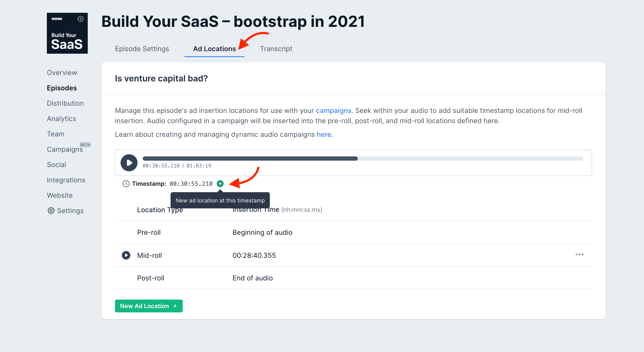The width and height of the screenshot is (644, 352).
Task: Click the Settings gear icon in the sidebar
Action: [x=51, y=211]
